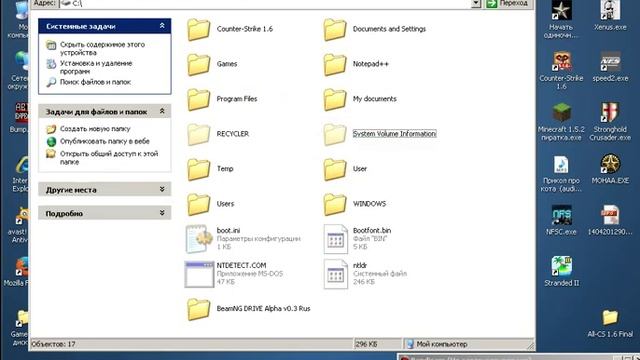Viewport: 640px width, 360px height.
Task: Select the RECYCLER folder icon
Action: coord(199,134)
